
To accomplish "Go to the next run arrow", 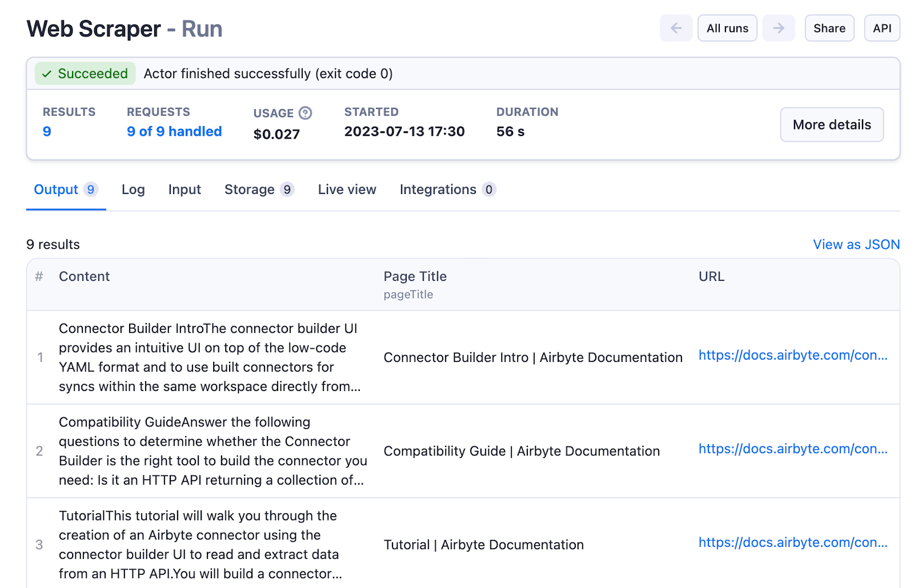I will pyautogui.click(x=779, y=28).
